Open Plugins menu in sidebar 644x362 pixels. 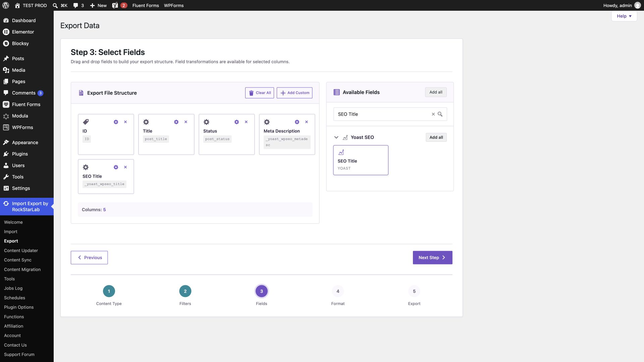(27, 154)
